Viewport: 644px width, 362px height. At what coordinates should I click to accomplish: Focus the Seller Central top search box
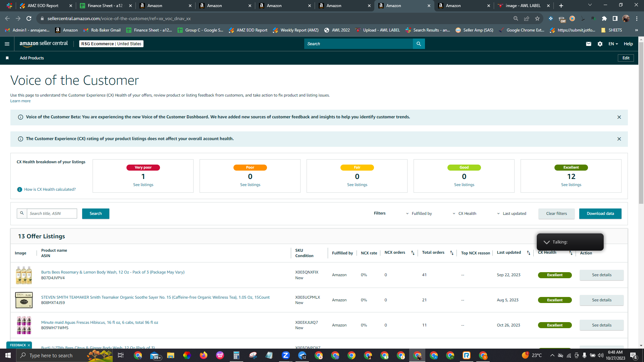[x=358, y=44]
